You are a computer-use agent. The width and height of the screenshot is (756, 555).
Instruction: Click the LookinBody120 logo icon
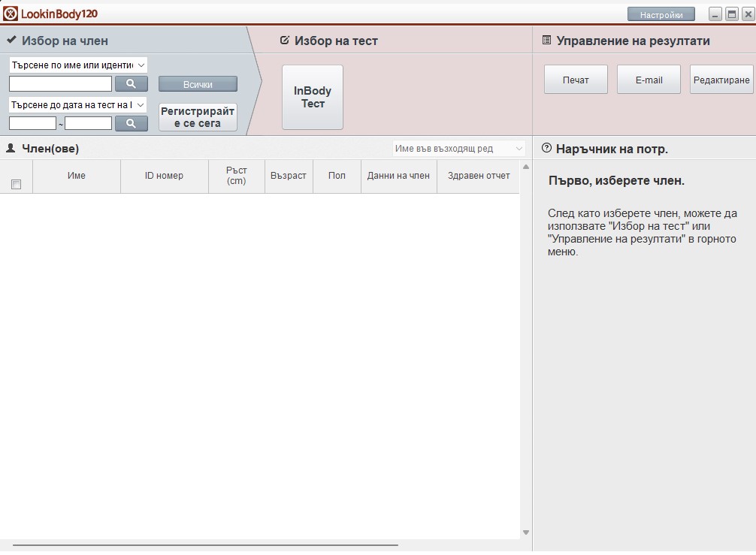pyautogui.click(x=11, y=14)
